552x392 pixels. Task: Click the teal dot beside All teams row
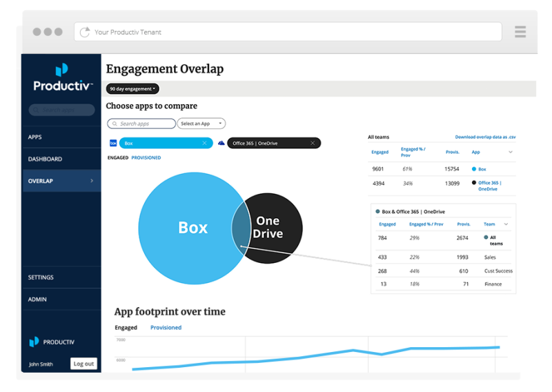(x=486, y=237)
